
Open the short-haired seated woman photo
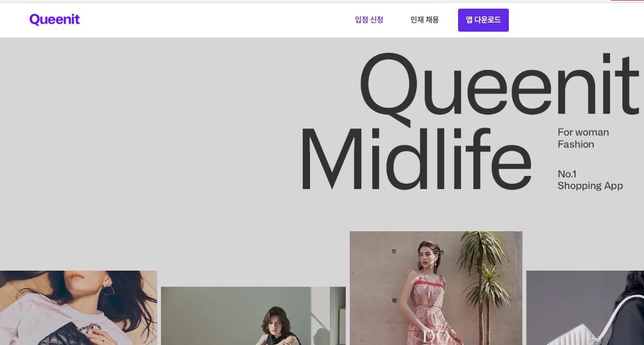tap(253, 316)
